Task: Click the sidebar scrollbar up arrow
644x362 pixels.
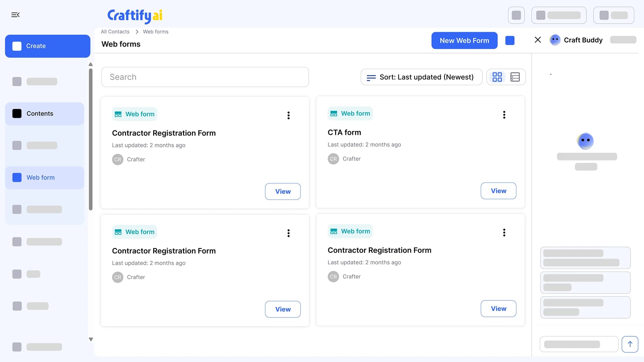Action: pyautogui.click(x=91, y=64)
